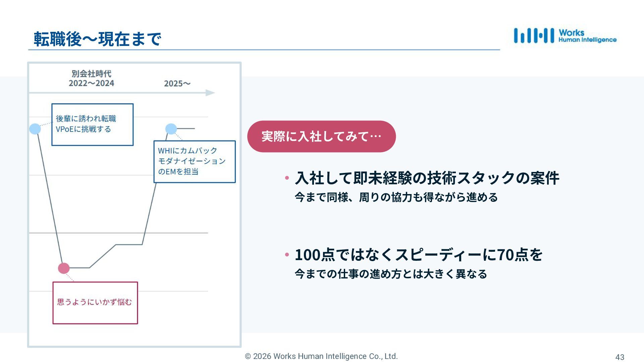
Task: Click subtext 今までの仕事の進め方とは大きく異なる
Action: [391, 274]
